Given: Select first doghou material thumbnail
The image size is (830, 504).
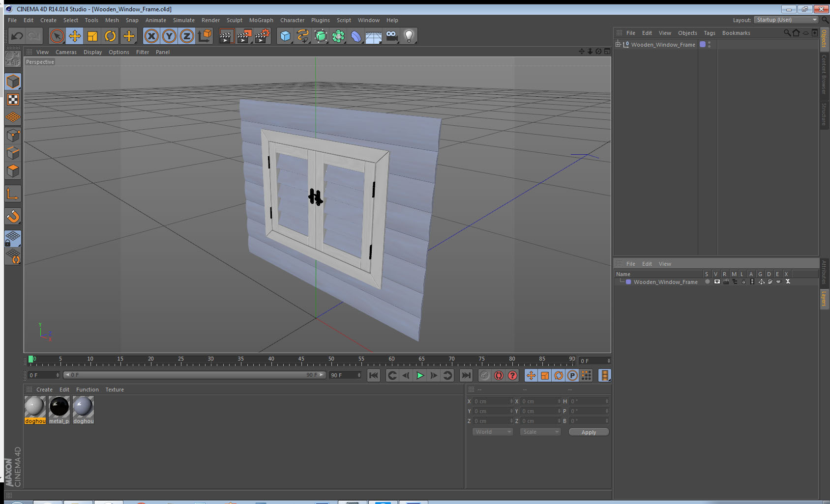Looking at the screenshot, I should (35, 410).
